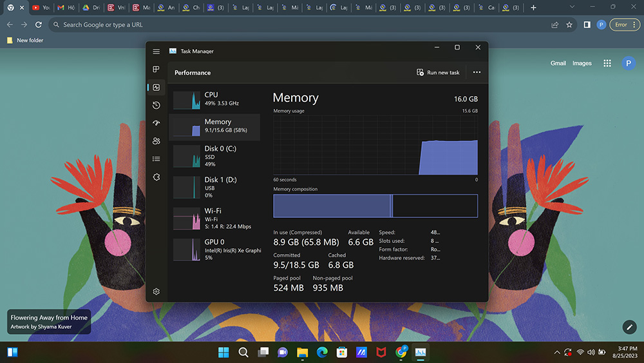Click the Cached 6.8 GB value
Image resolution: width=644 pixels, height=363 pixels.
(341, 265)
